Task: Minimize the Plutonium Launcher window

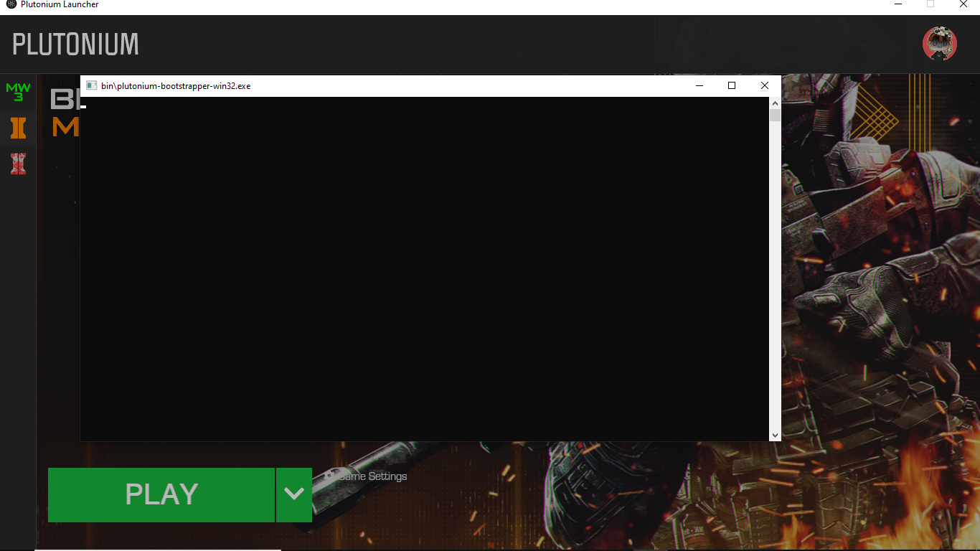Action: pyautogui.click(x=898, y=4)
